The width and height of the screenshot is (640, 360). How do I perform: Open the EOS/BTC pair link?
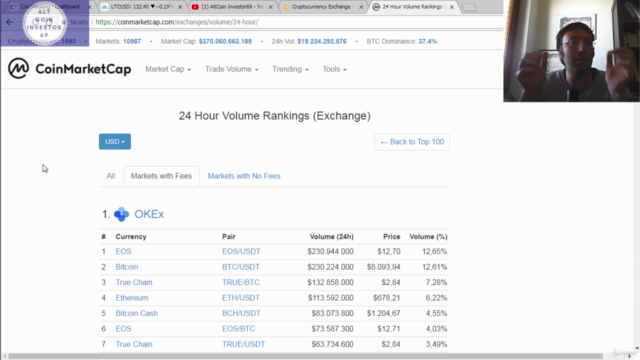(238, 329)
